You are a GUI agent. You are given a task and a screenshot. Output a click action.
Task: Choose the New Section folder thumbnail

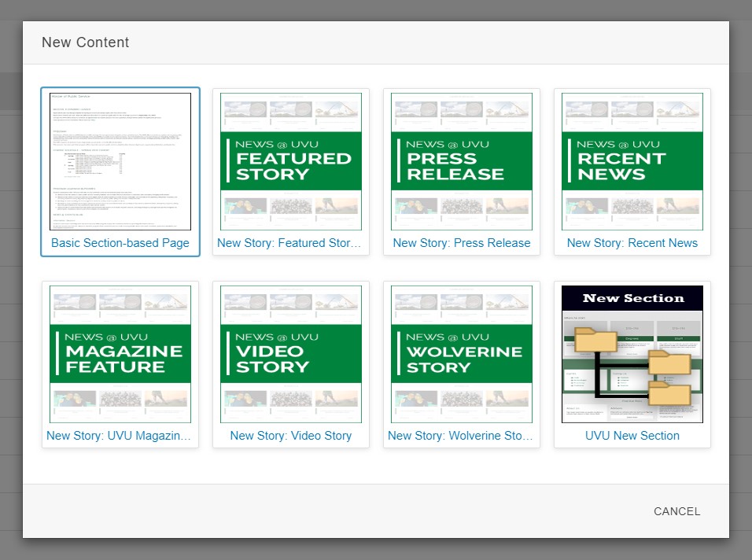[x=632, y=354]
